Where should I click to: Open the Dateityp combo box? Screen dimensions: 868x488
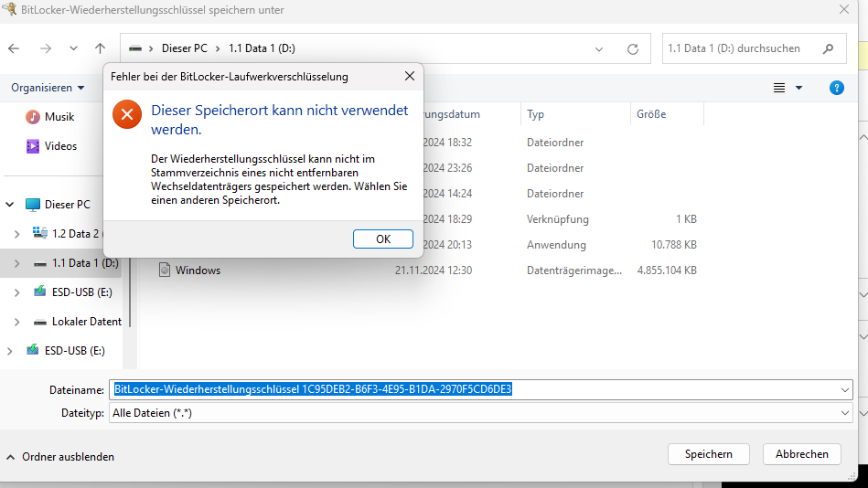(480, 413)
